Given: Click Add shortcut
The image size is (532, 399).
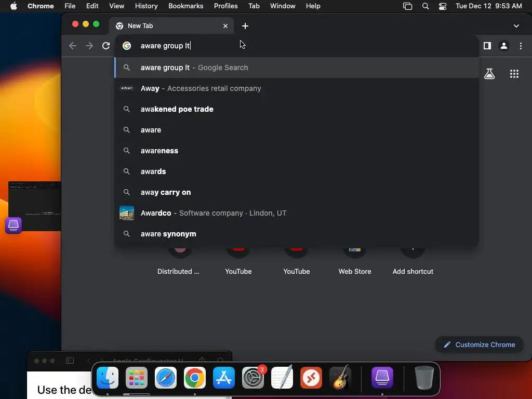Looking at the screenshot, I should (413, 261).
